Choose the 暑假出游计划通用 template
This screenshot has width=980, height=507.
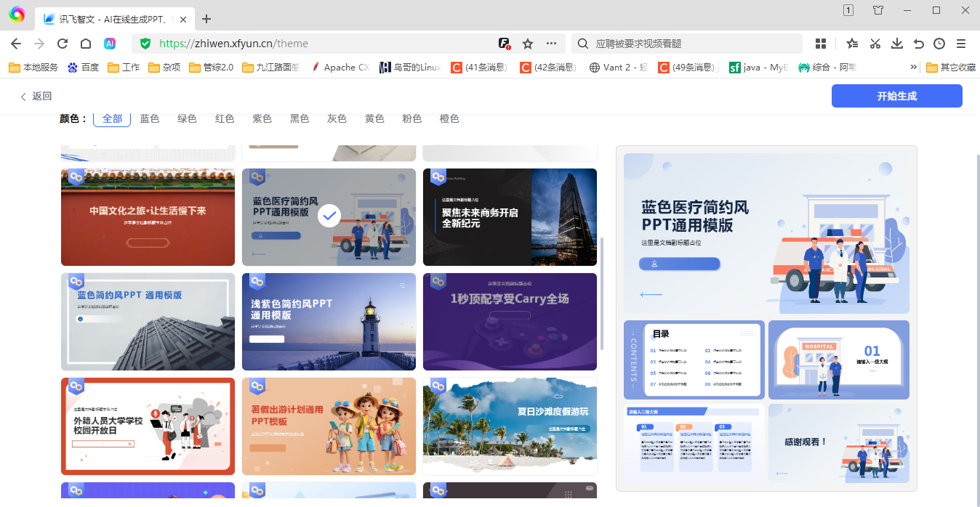coord(329,426)
